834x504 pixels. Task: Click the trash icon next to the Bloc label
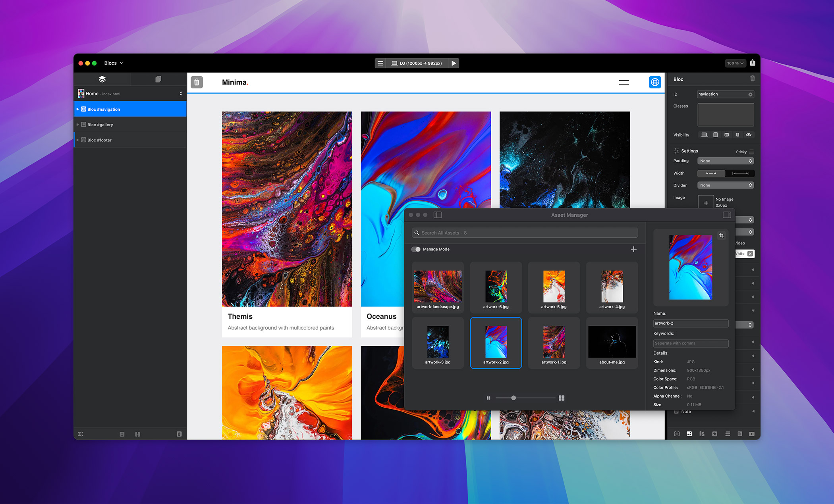752,79
